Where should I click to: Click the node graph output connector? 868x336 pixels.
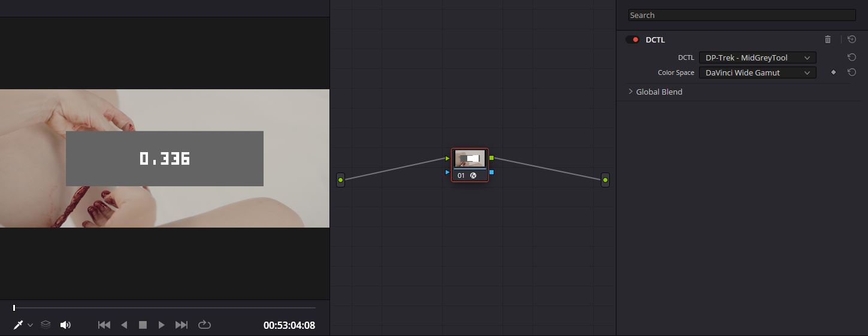coord(605,180)
